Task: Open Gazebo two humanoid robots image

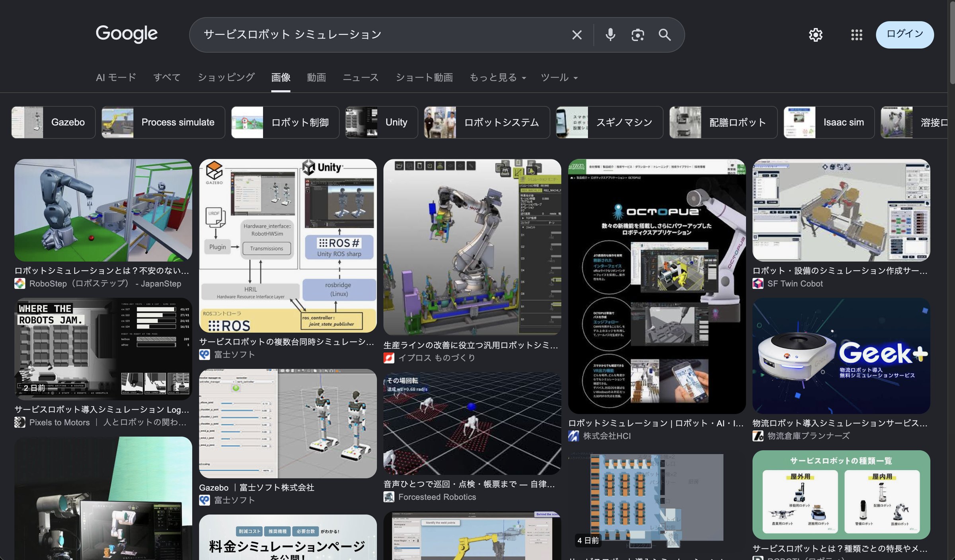Action: pyautogui.click(x=288, y=423)
